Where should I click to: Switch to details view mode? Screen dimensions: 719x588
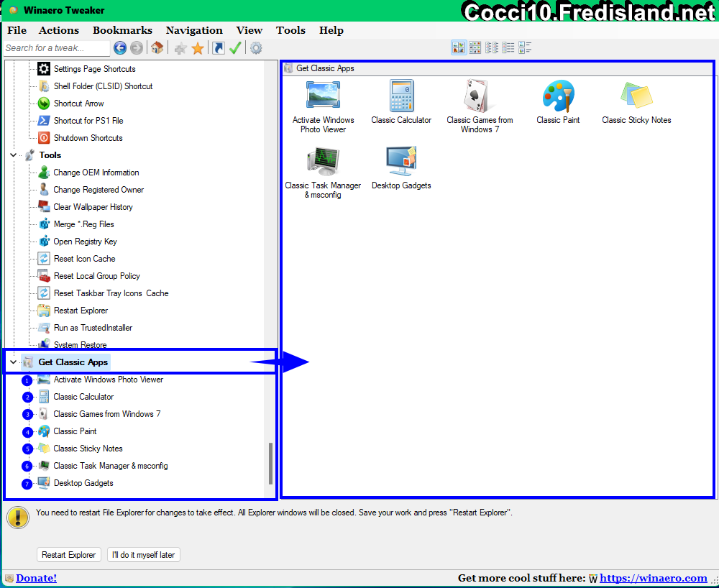pyautogui.click(x=525, y=47)
